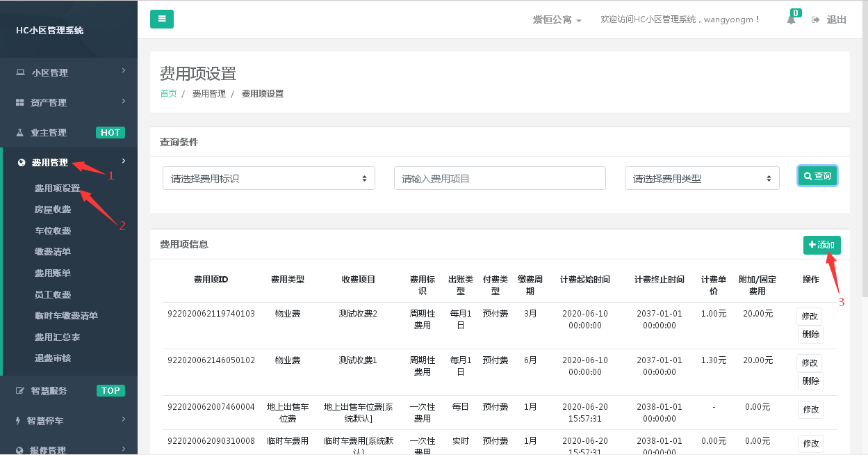Click the 查询 search button
This screenshot has height=455, width=868.
tap(817, 176)
